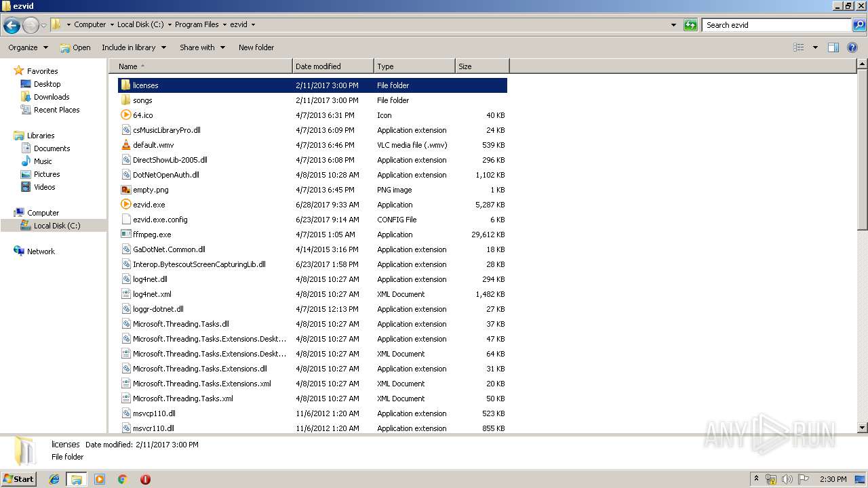The width and height of the screenshot is (868, 488).
Task: Click Local Disk (C:) in the address path
Action: [140, 24]
